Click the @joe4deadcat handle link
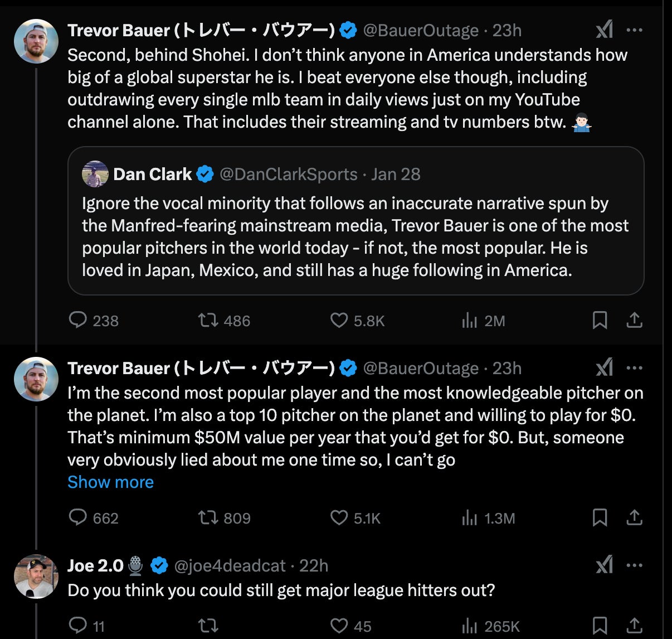672x639 pixels. pyautogui.click(x=230, y=566)
